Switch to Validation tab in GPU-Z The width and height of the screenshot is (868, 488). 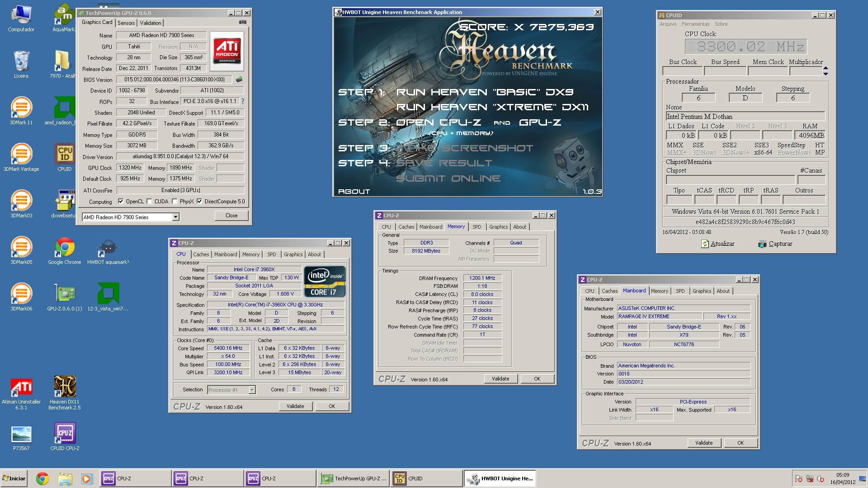151,23
